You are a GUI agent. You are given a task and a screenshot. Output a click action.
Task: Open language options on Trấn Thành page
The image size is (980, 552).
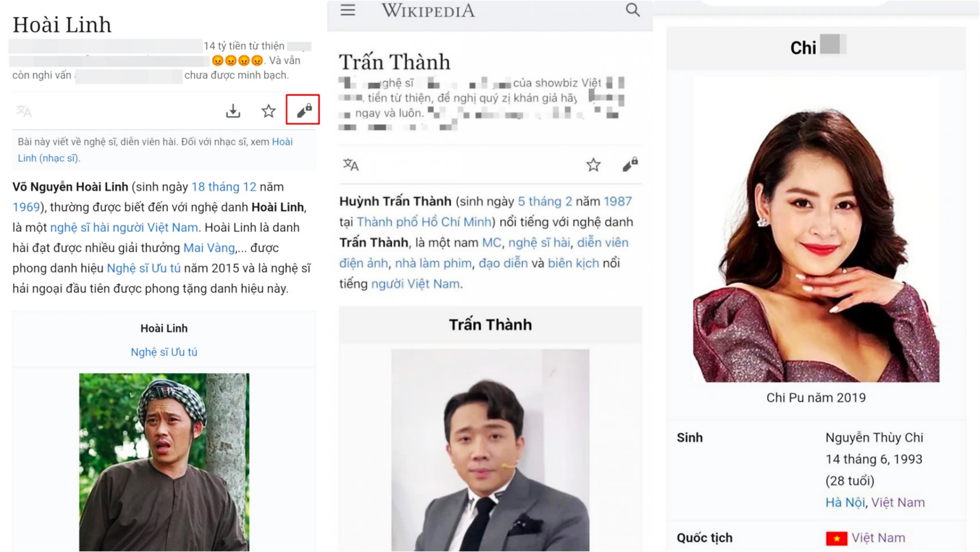click(350, 165)
